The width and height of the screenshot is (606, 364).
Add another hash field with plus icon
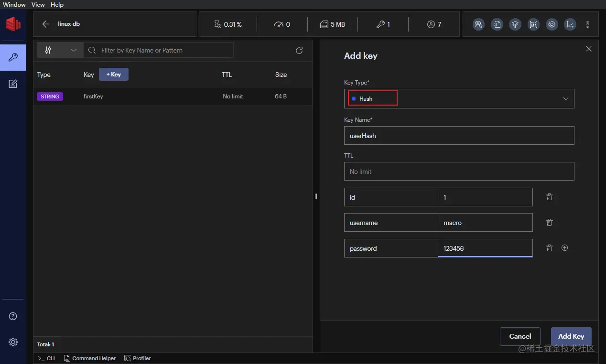tap(565, 248)
